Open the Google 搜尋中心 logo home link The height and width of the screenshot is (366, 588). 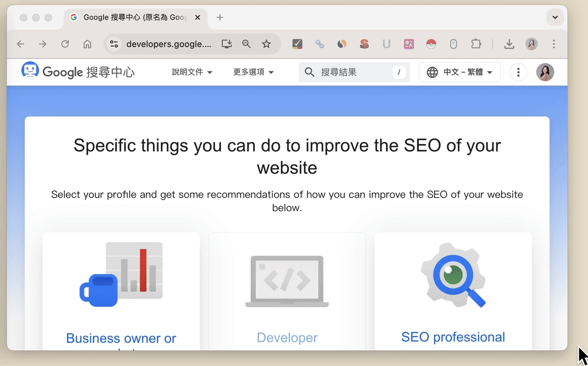(78, 72)
